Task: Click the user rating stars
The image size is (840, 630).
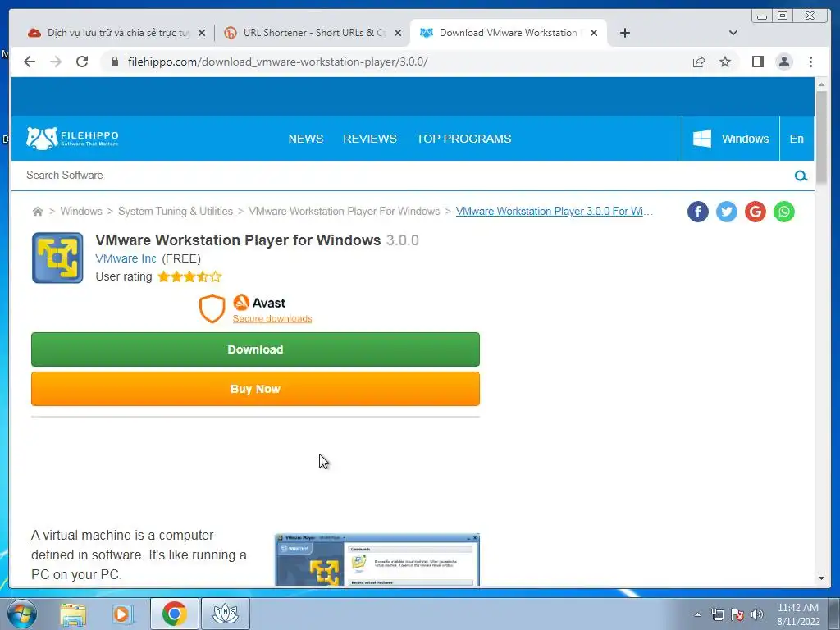Action: coord(189,276)
